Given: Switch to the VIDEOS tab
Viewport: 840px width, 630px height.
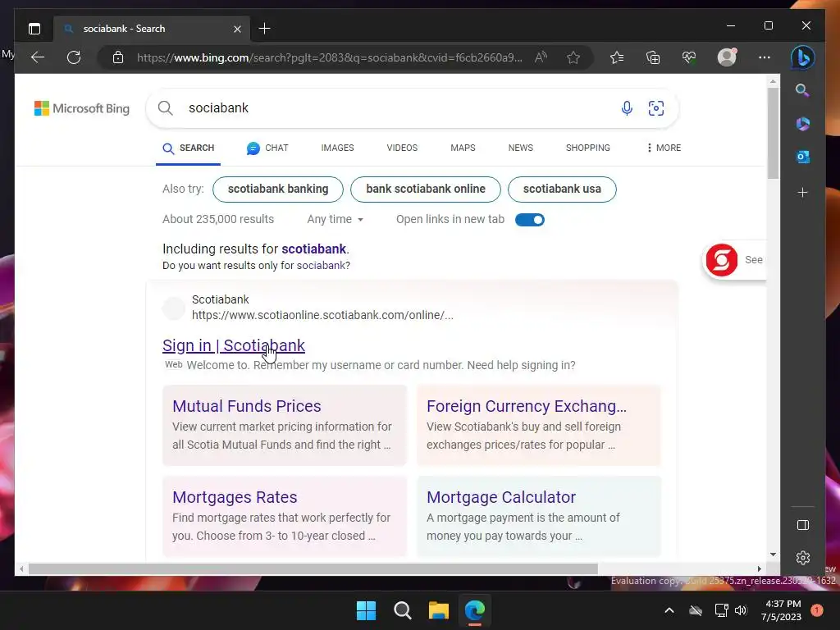Looking at the screenshot, I should [402, 148].
